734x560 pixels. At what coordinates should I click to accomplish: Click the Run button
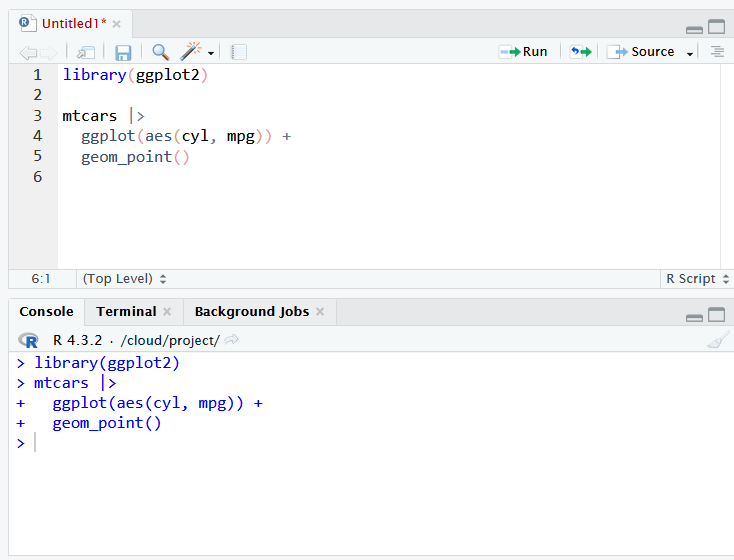point(524,52)
